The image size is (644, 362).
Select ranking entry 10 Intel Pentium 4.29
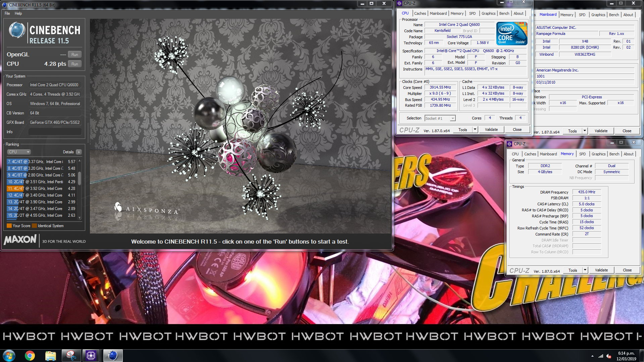42,182
